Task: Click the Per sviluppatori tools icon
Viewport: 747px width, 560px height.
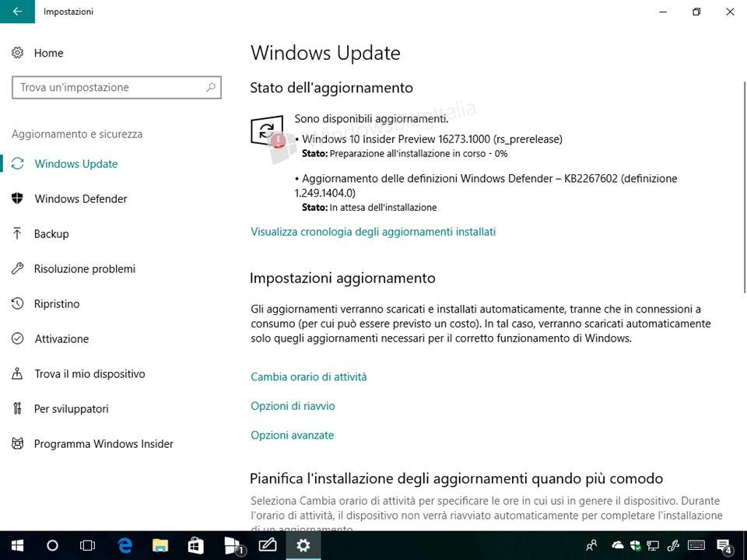Action: click(x=18, y=408)
